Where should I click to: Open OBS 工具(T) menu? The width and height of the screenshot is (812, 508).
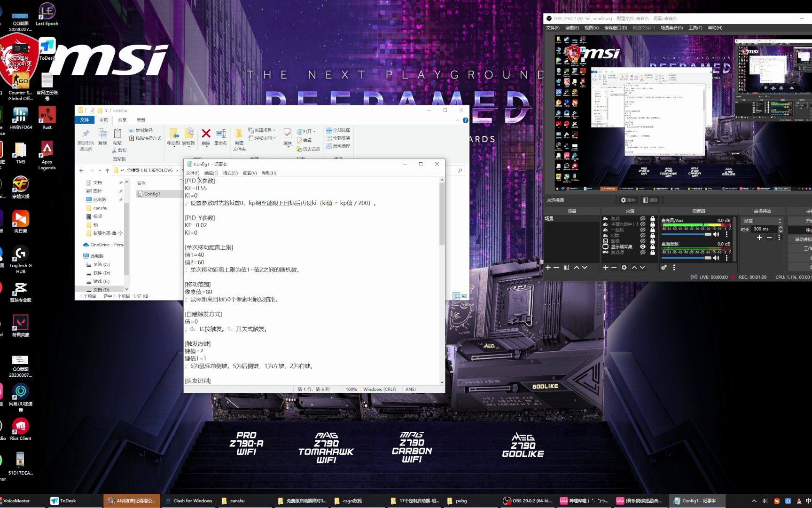(695, 28)
